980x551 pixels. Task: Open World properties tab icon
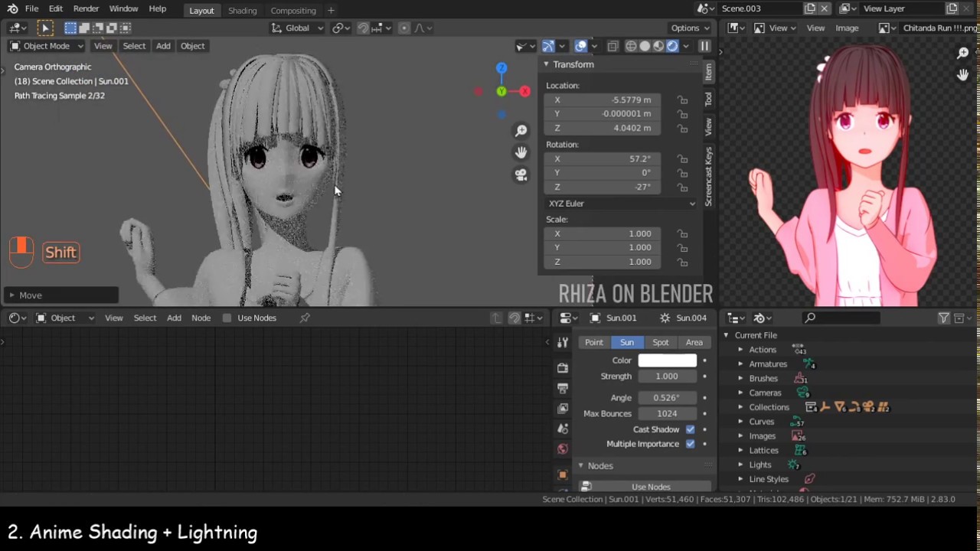pos(563,449)
